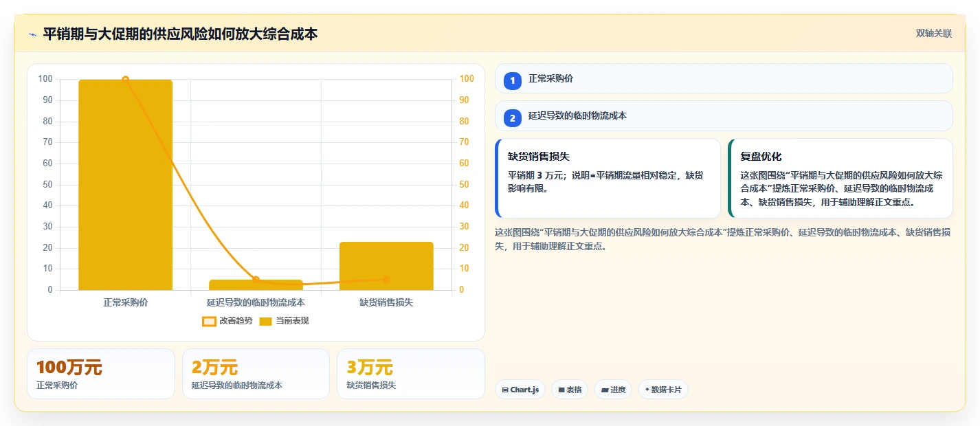
Task: Click the icon inside Chart.js tag
Action: (x=505, y=390)
